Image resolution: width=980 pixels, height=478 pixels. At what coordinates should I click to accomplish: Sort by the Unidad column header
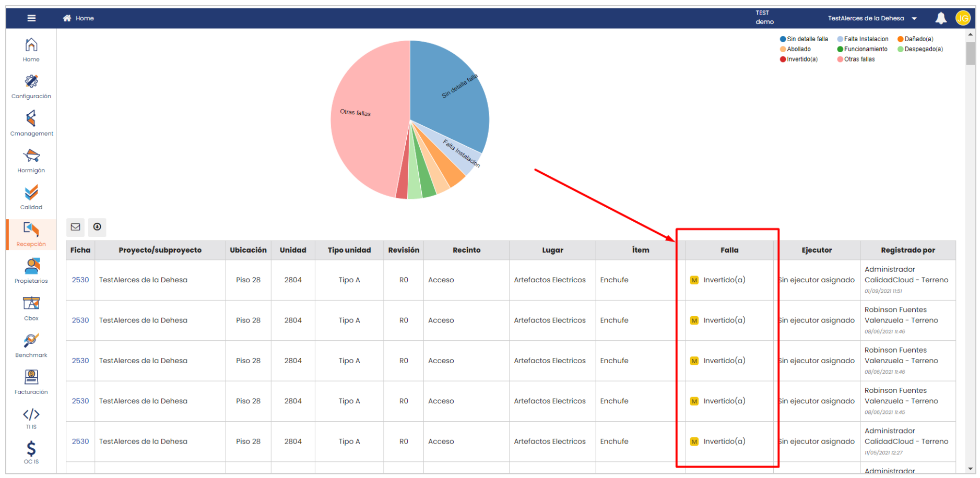click(x=293, y=250)
